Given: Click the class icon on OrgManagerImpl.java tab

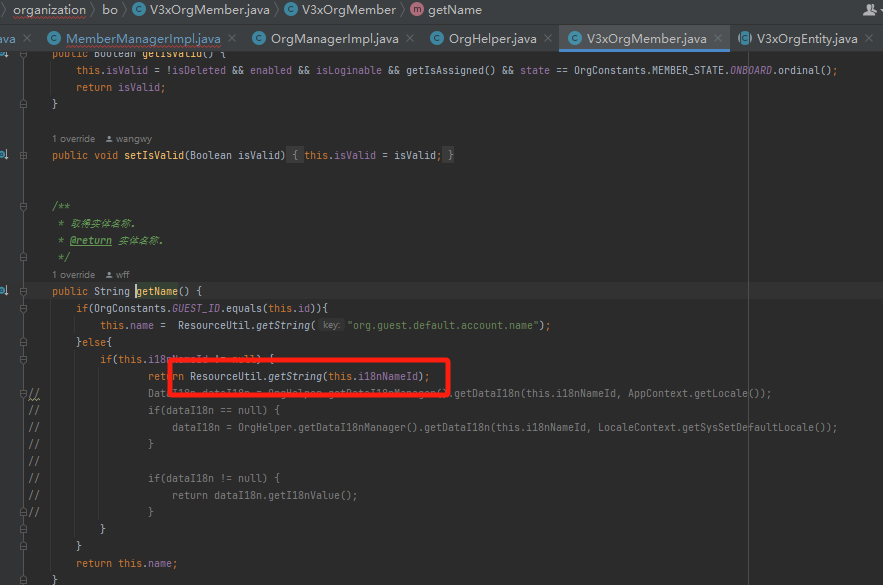Looking at the screenshot, I should pos(258,39).
